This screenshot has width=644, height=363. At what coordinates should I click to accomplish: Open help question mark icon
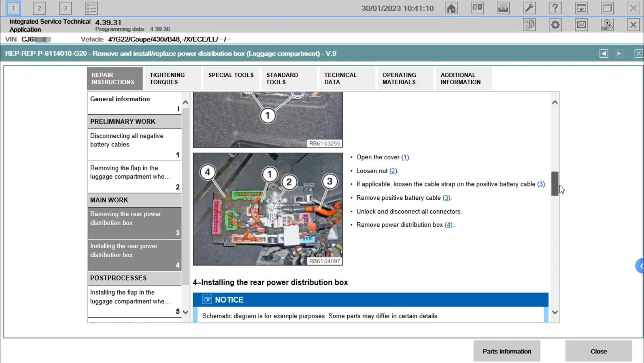click(x=555, y=8)
